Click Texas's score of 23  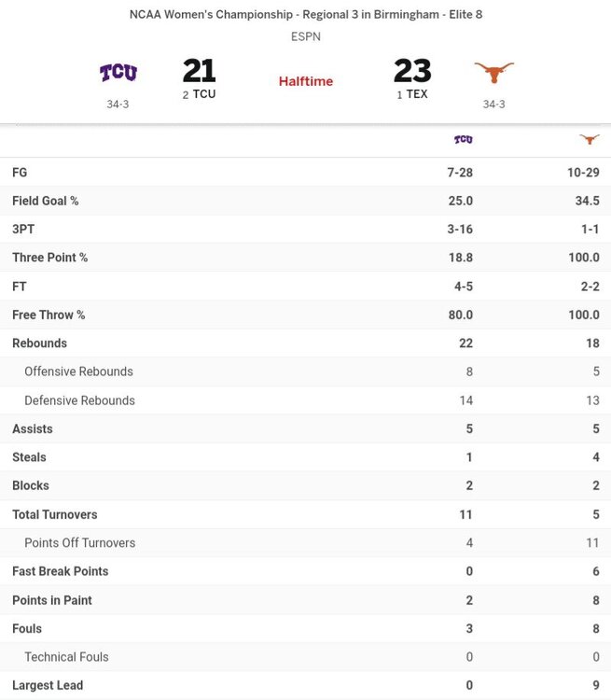pyautogui.click(x=412, y=71)
